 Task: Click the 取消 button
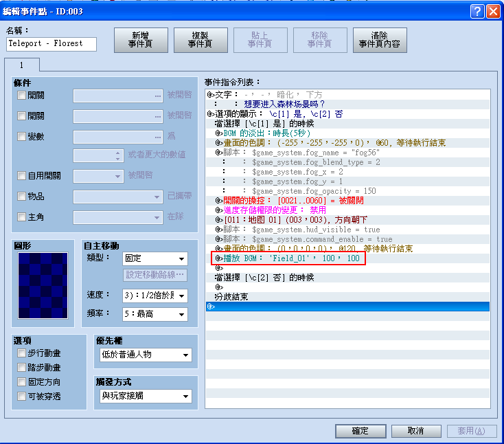coord(416,431)
